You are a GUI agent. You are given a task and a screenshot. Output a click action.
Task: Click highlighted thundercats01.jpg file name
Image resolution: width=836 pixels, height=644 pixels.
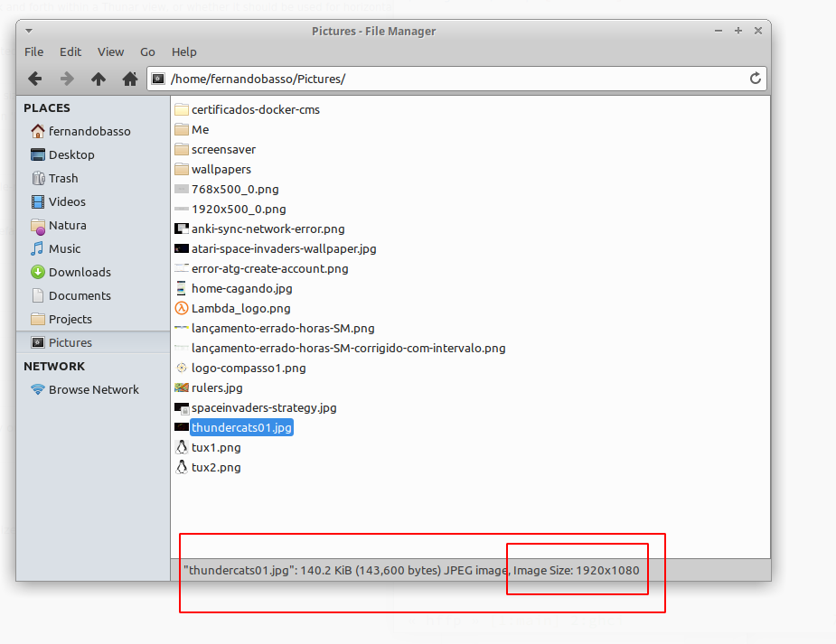pyautogui.click(x=241, y=428)
